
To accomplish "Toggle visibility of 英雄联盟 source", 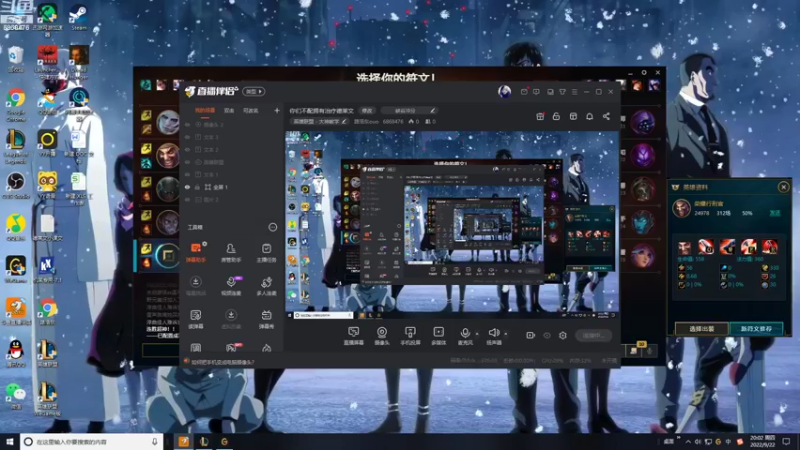I will coord(187,162).
